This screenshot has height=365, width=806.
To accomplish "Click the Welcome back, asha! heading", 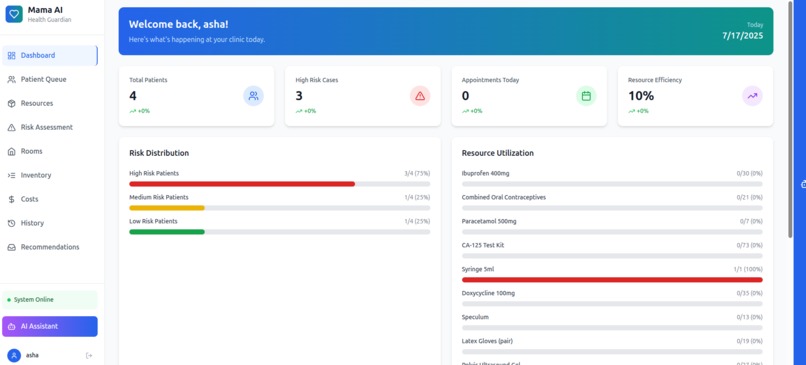I will [178, 24].
